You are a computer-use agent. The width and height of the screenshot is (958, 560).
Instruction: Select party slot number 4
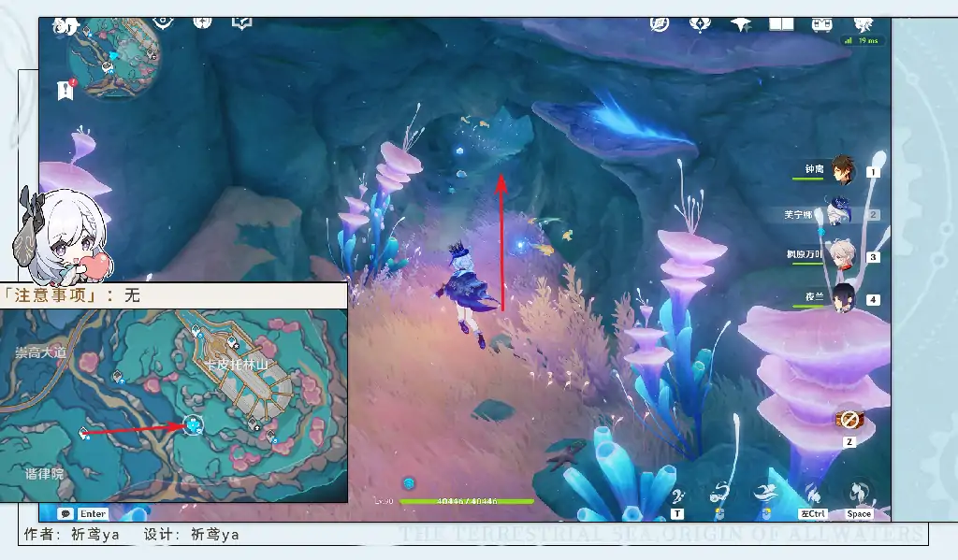coord(873,299)
